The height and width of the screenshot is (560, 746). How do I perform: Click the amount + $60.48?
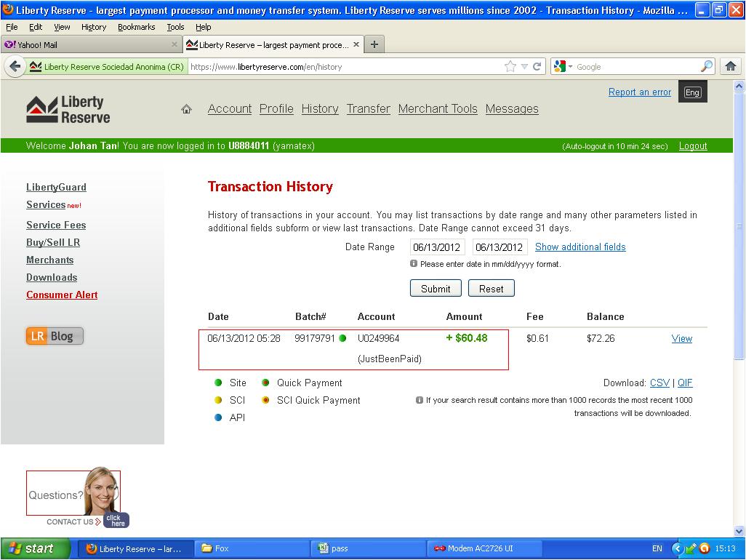coord(467,338)
